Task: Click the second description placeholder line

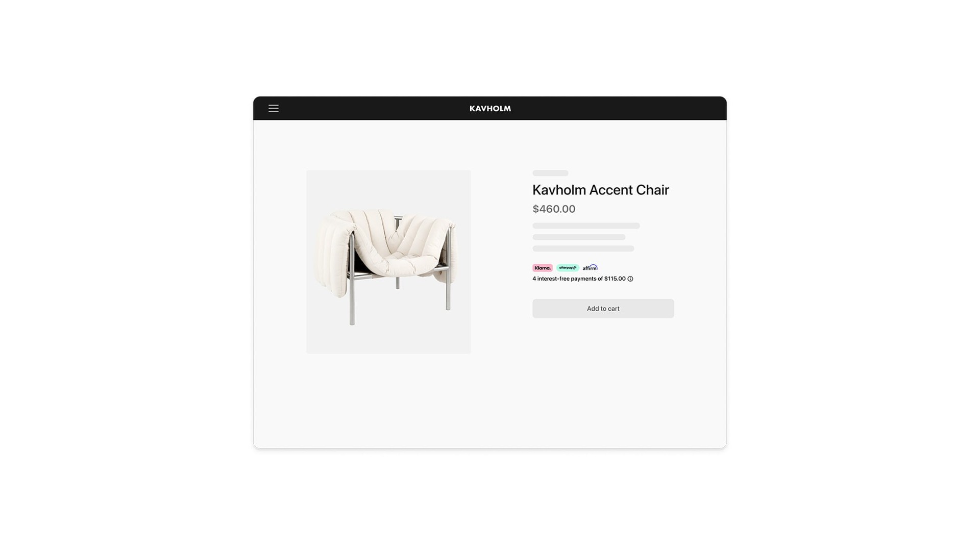Action: point(579,237)
